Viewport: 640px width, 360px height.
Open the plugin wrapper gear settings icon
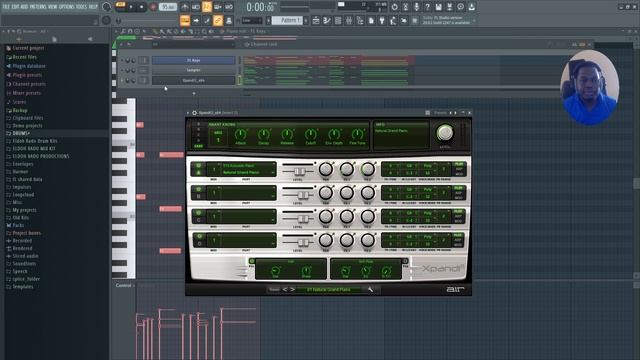[x=194, y=113]
